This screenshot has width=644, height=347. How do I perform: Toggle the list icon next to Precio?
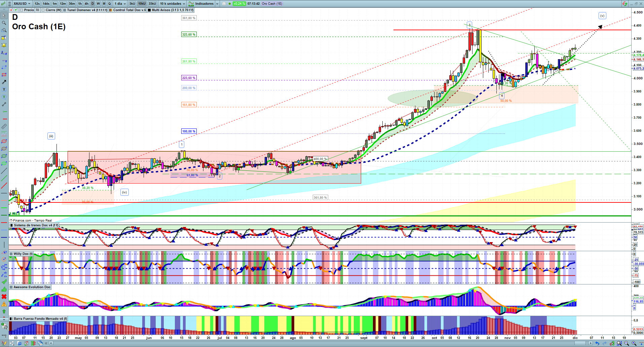point(38,10)
